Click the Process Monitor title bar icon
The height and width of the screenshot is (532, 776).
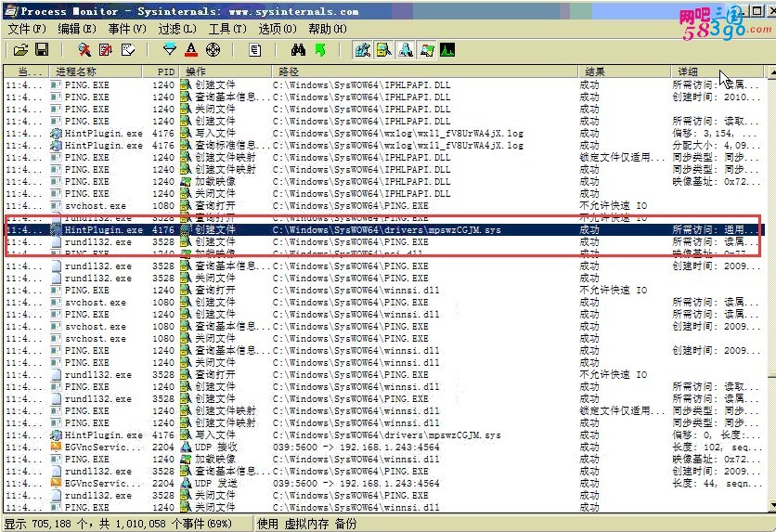11,10
